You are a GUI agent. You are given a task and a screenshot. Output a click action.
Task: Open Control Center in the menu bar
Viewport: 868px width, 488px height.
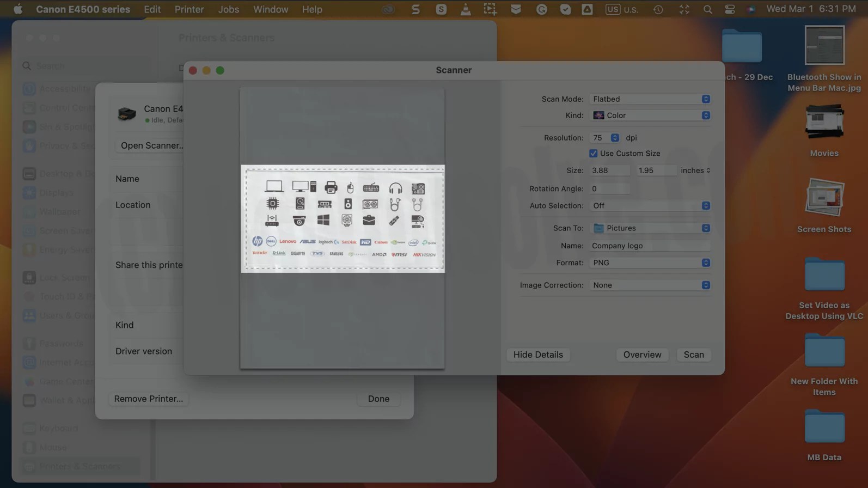pyautogui.click(x=730, y=9)
